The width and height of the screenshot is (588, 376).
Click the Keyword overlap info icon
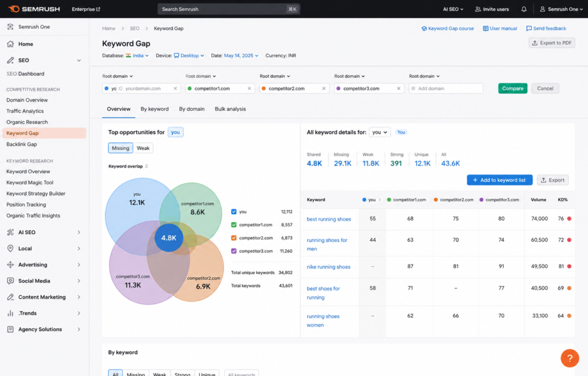pos(146,166)
